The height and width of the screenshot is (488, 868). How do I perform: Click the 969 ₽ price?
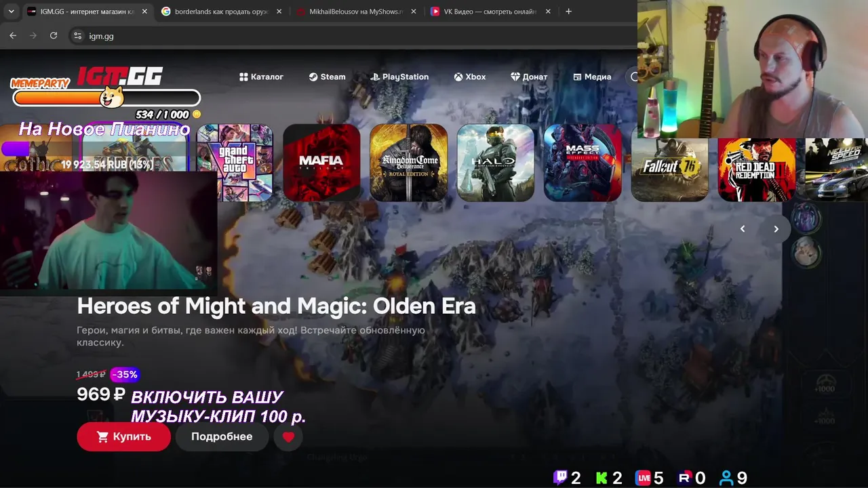pos(101,394)
